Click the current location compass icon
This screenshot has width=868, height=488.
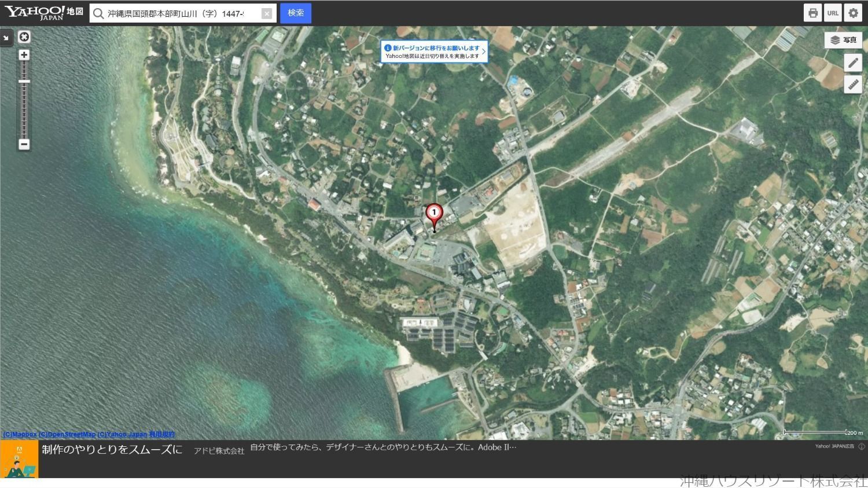point(24,37)
